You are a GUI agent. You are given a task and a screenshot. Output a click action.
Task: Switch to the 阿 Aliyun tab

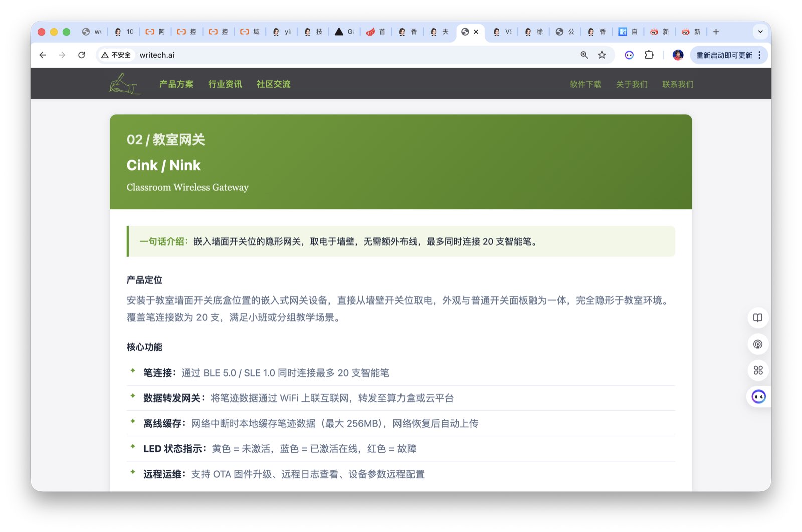(155, 32)
